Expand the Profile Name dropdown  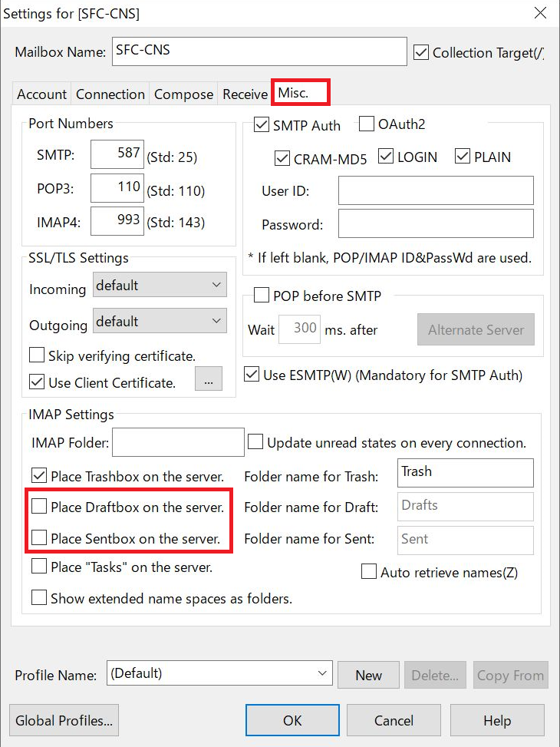219,674
